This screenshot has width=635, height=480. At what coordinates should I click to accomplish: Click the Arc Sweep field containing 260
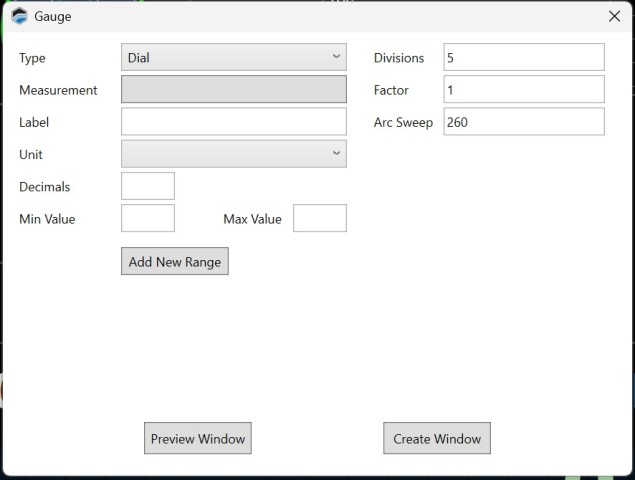pyautogui.click(x=524, y=122)
